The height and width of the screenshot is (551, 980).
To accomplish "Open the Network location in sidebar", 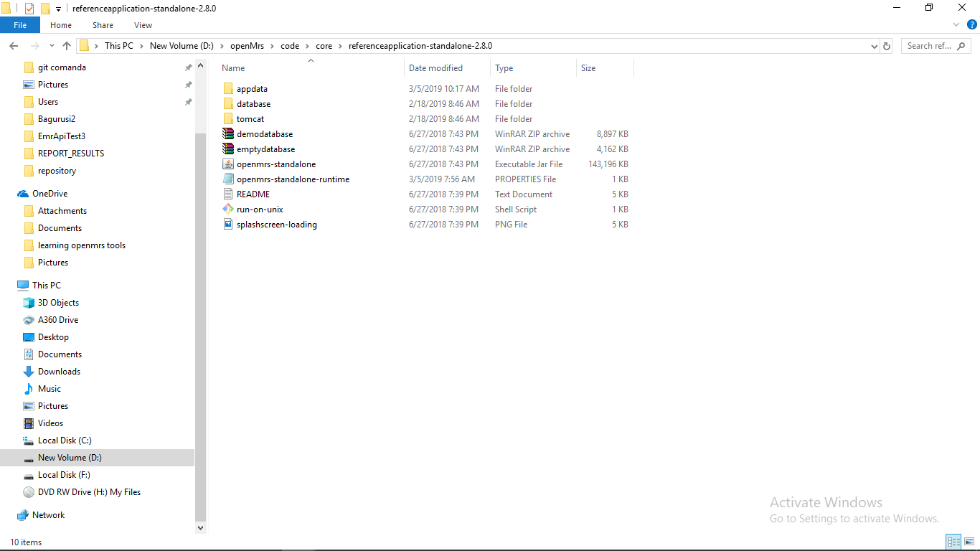I will coord(48,515).
